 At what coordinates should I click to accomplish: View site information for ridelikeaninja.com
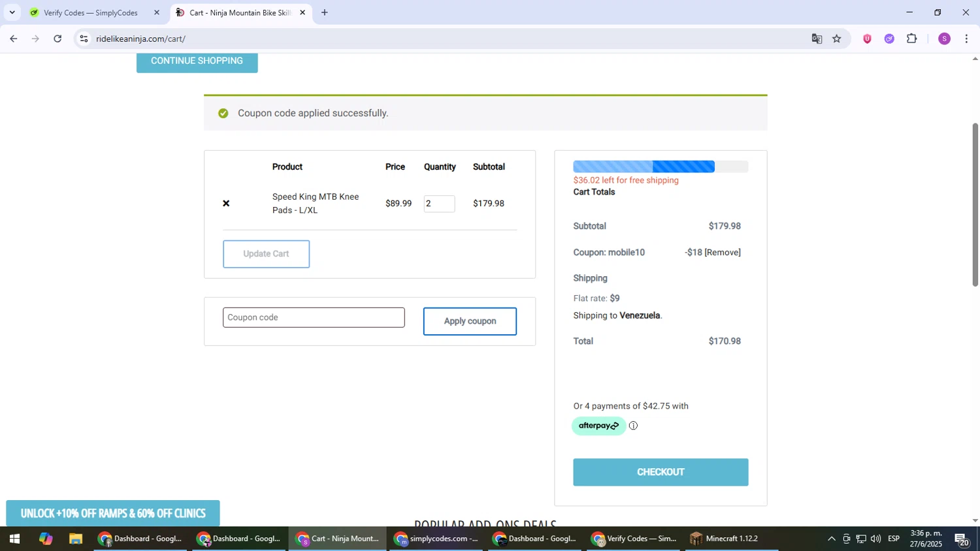pos(84,39)
